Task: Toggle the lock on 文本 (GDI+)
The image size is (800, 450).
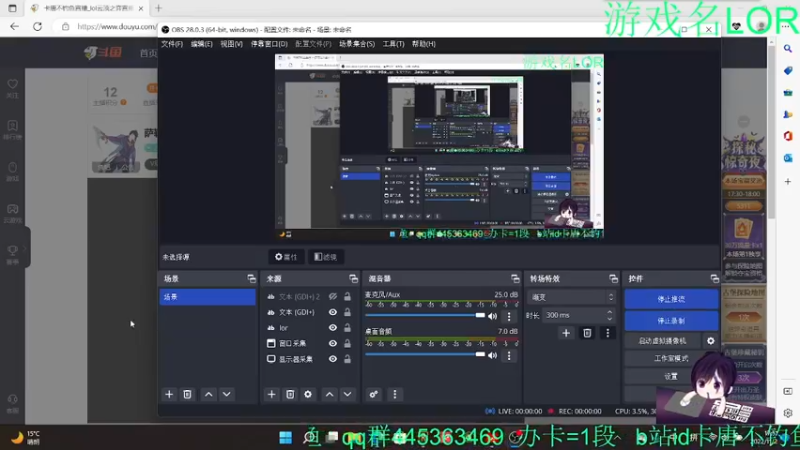Action: (347, 312)
